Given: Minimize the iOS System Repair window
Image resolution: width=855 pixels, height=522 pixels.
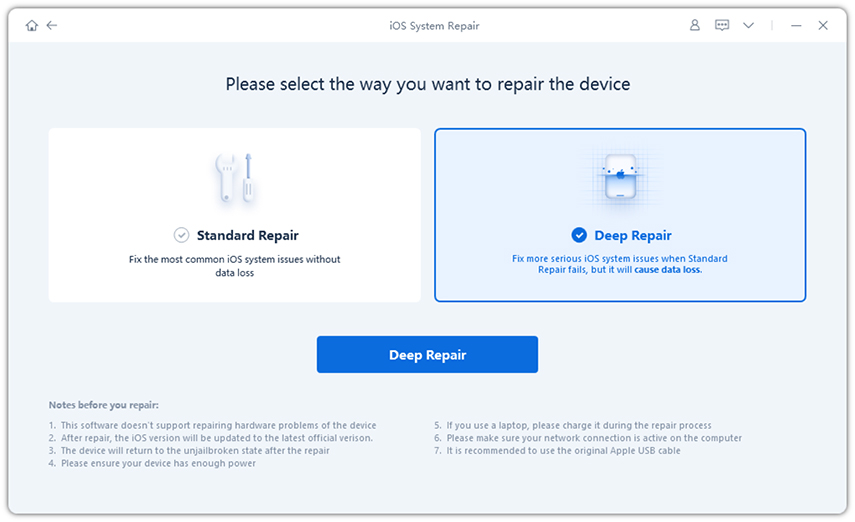Looking at the screenshot, I should coord(796,25).
